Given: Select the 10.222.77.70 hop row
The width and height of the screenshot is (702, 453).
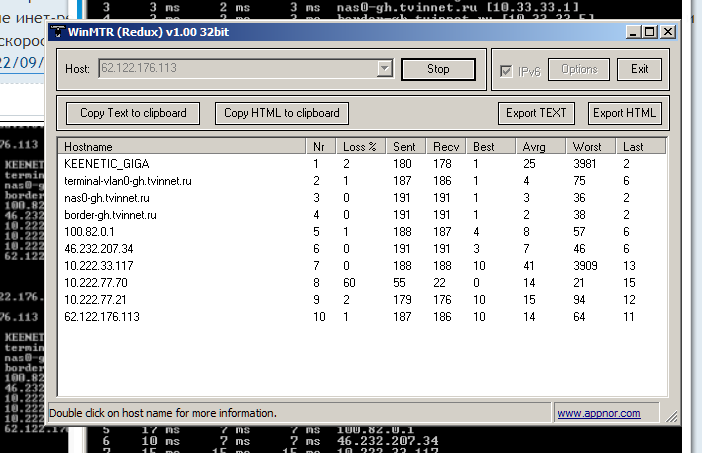Looking at the screenshot, I should tap(96, 282).
